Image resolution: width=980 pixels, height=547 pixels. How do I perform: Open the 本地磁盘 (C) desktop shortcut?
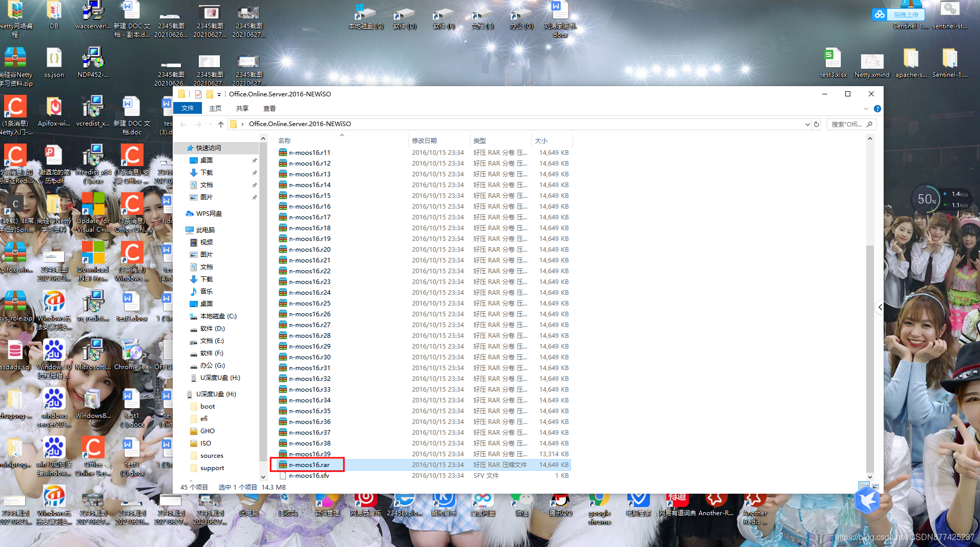tap(365, 16)
